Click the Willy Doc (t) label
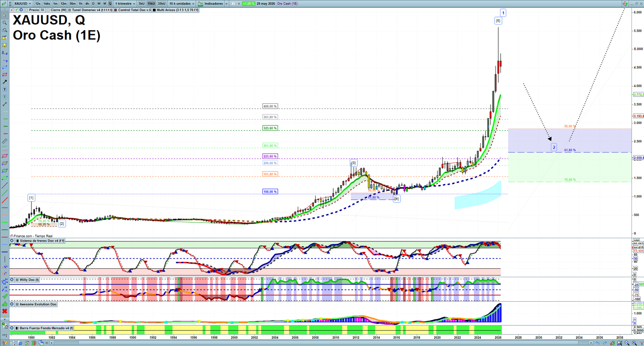 pos(29,280)
